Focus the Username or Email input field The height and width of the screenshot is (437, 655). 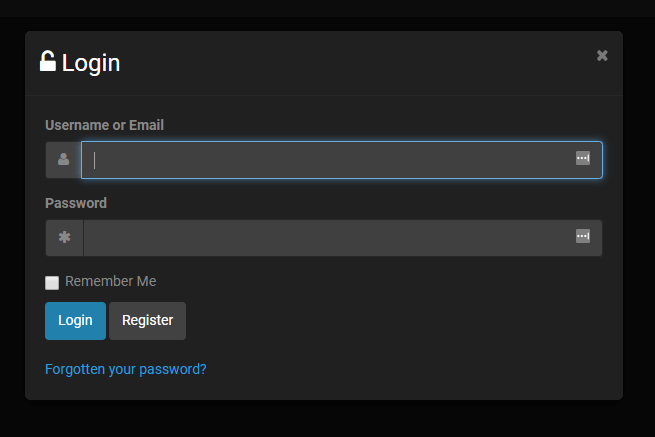[330, 160]
